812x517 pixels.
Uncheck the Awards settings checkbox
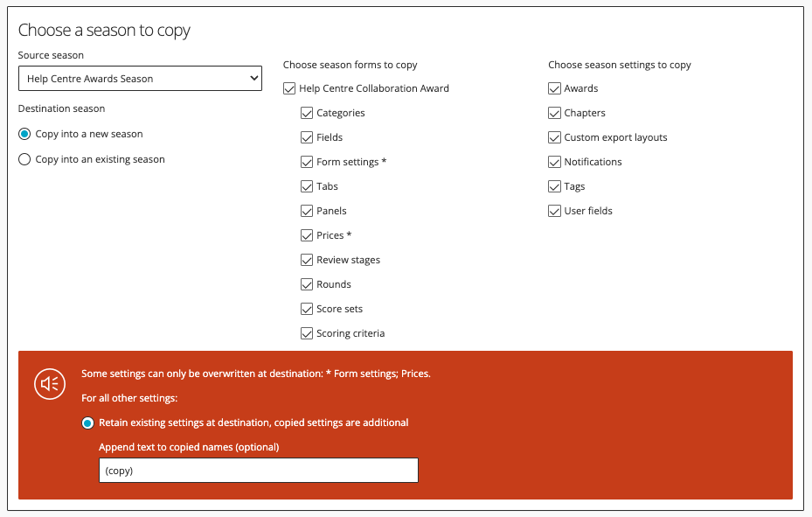pos(554,88)
